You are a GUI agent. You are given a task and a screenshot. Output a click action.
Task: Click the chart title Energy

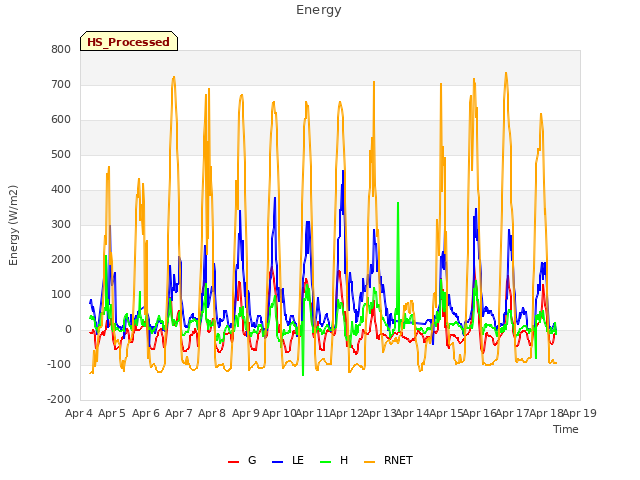(x=319, y=10)
